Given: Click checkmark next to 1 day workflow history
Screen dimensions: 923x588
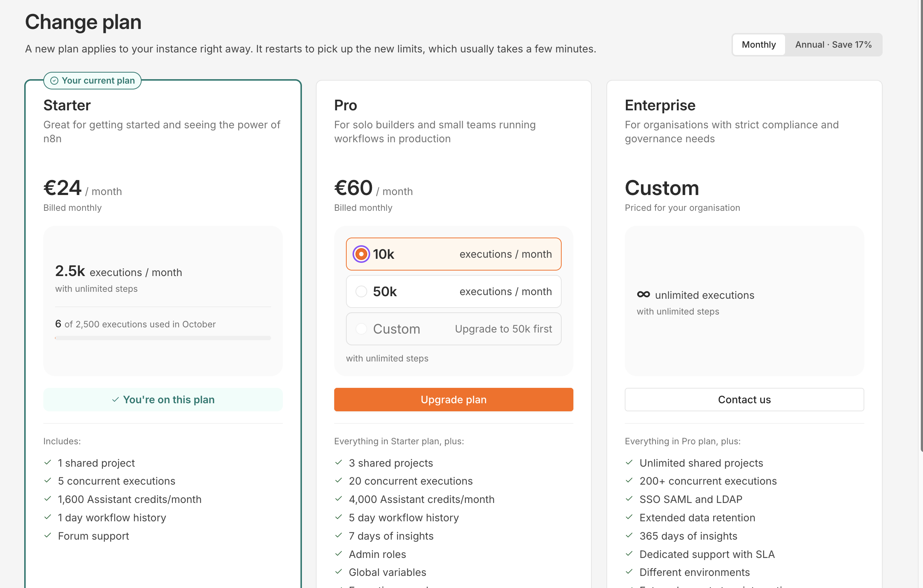Looking at the screenshot, I should [x=48, y=517].
